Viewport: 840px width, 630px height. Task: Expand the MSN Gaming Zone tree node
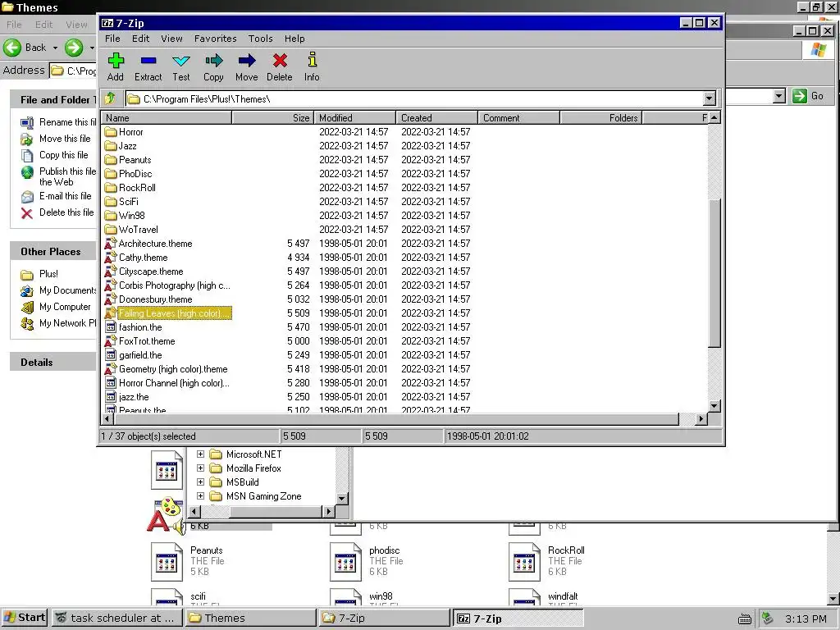[200, 495]
